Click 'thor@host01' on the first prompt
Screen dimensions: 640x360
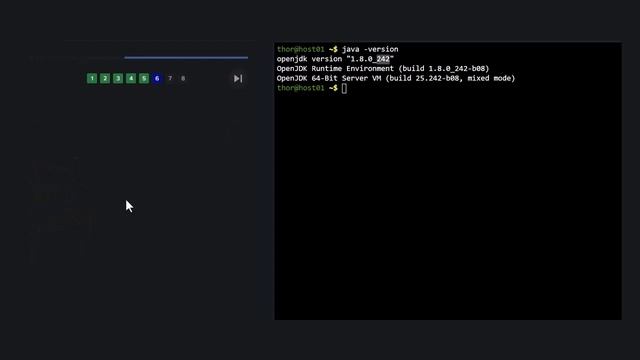pyautogui.click(x=300, y=49)
